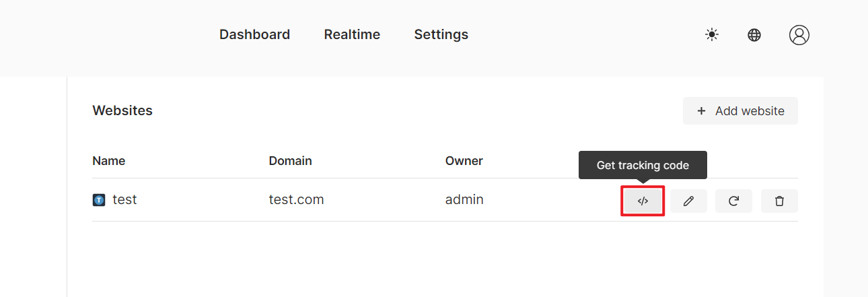
Task: Click the Domain column header
Action: tap(290, 161)
